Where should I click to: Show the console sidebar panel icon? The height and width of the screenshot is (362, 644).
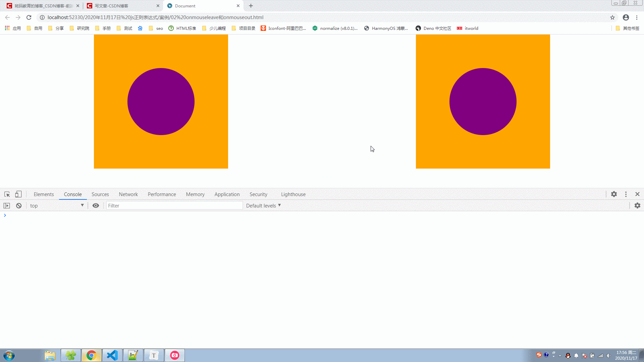7,206
